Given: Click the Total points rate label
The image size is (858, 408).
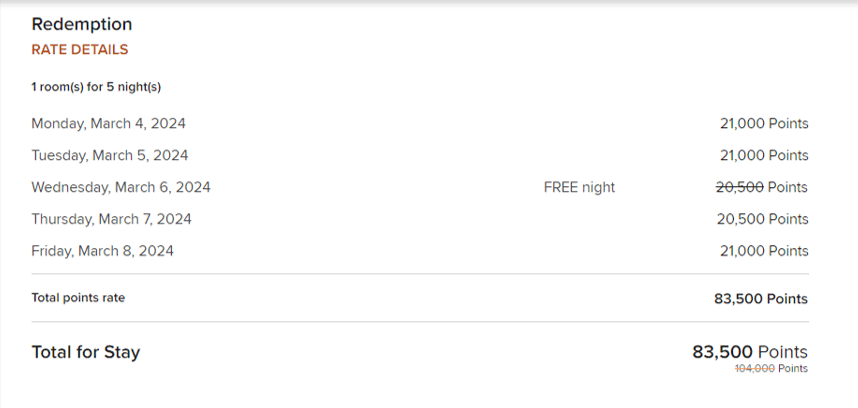Looking at the screenshot, I should coord(78,298).
